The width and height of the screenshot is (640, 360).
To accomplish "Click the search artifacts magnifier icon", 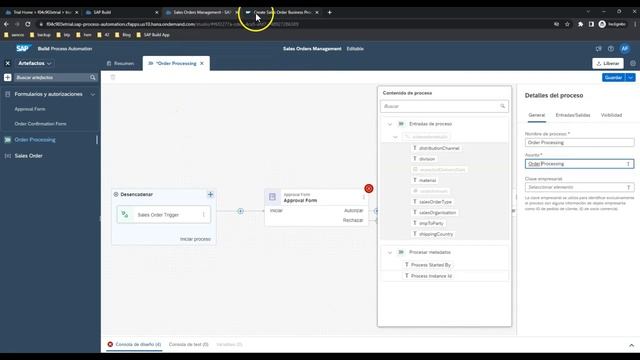I will (x=93, y=78).
